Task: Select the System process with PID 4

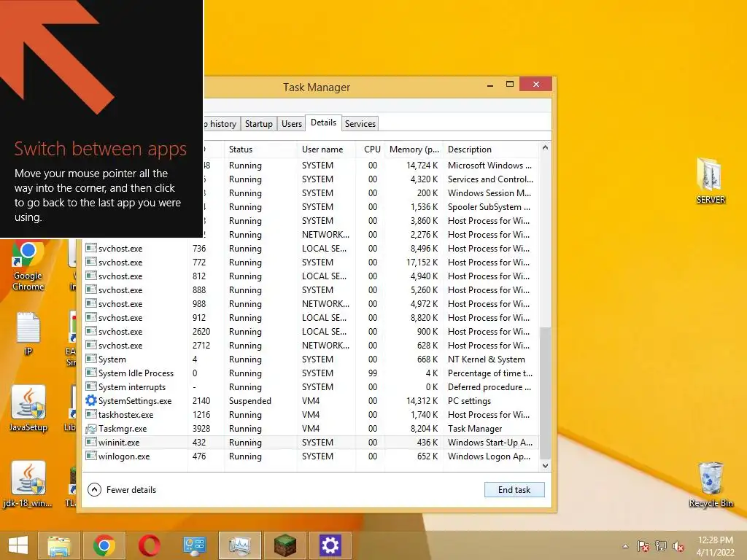Action: [x=311, y=359]
